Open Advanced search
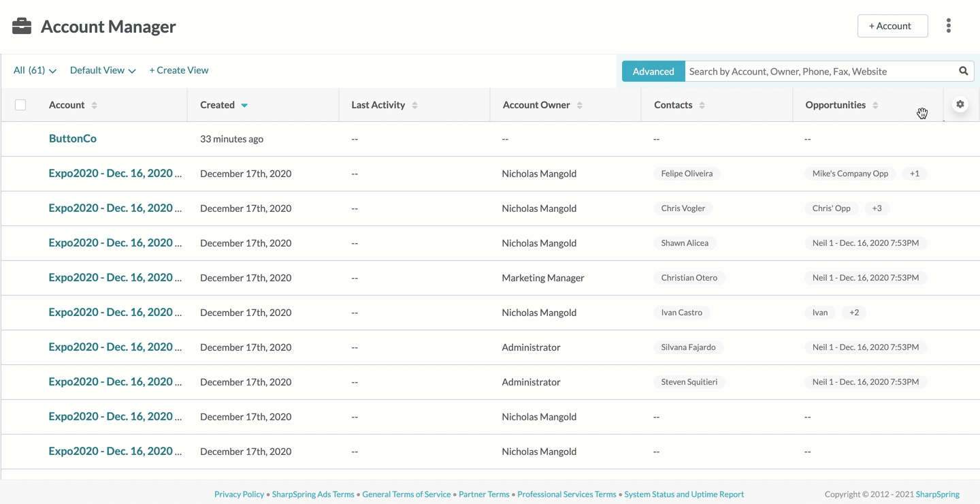980x504 pixels. coord(653,71)
